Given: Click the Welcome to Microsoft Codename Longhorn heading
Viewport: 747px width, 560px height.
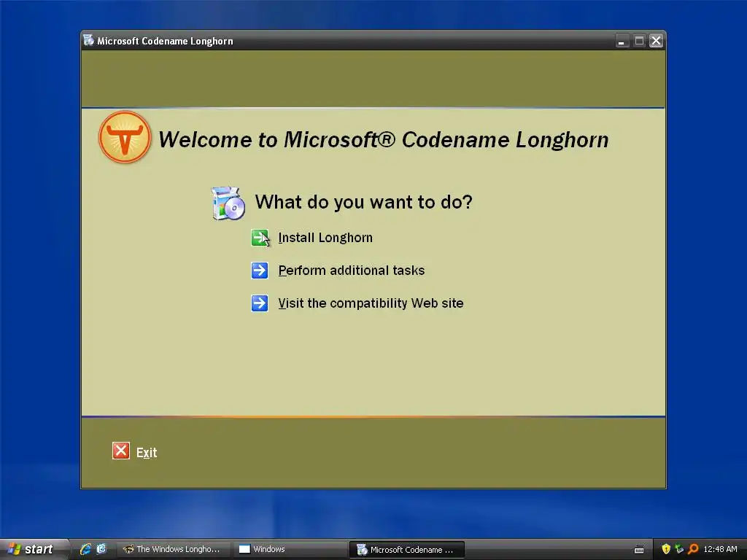Looking at the screenshot, I should [384, 140].
